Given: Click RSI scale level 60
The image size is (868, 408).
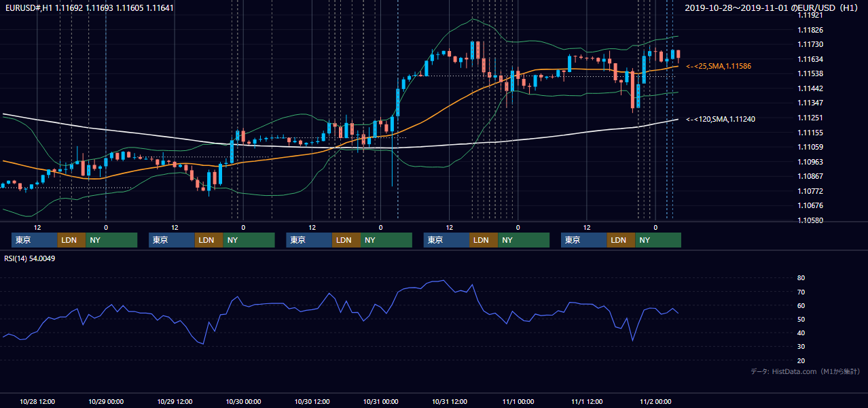Looking at the screenshot, I should pyautogui.click(x=801, y=305).
